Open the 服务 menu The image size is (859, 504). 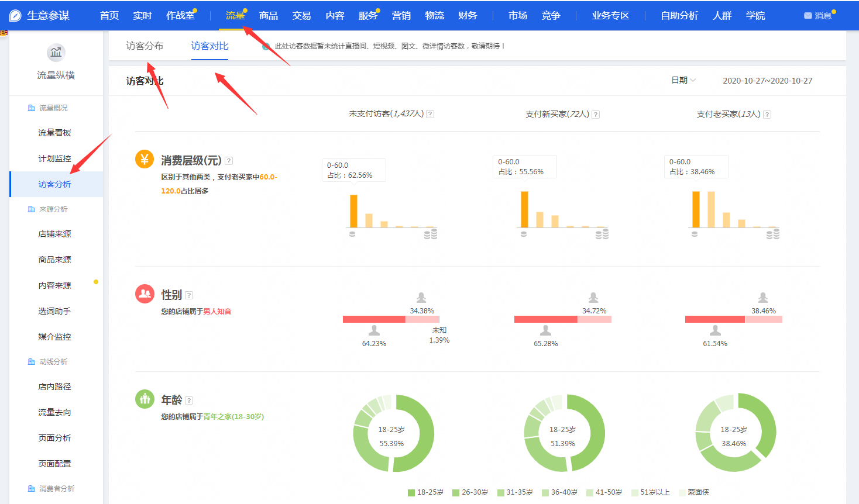(x=368, y=16)
